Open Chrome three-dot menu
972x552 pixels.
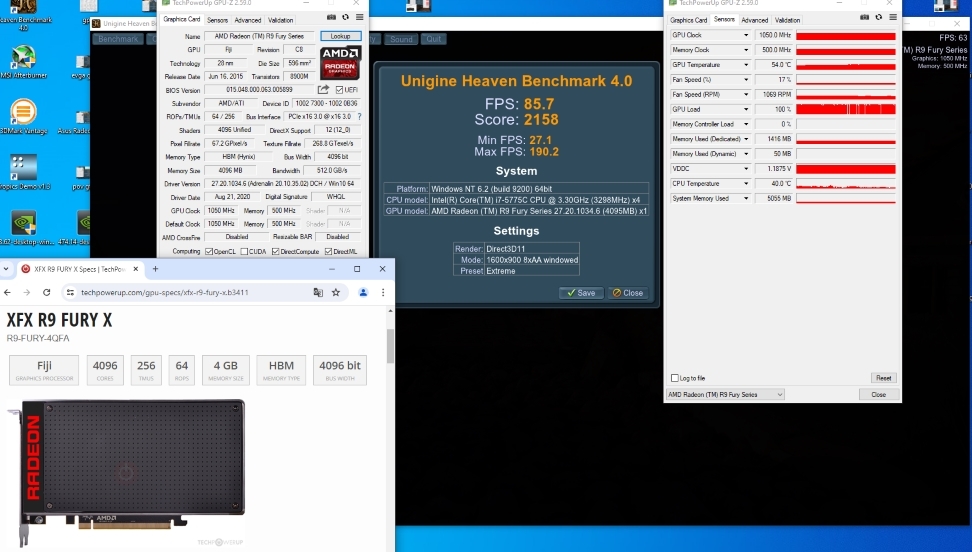point(383,292)
